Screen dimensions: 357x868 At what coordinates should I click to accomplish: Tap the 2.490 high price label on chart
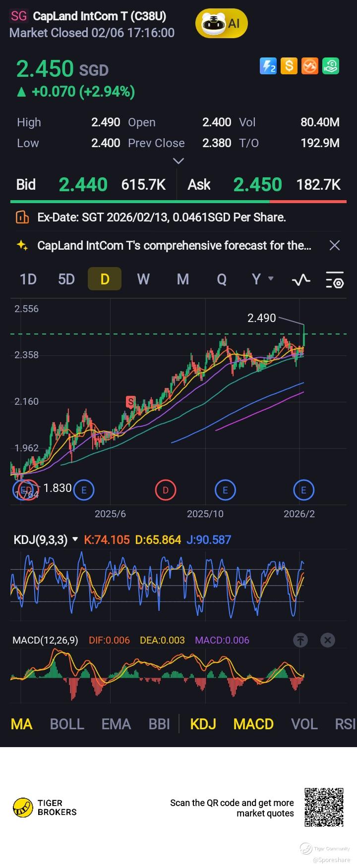[x=261, y=318]
